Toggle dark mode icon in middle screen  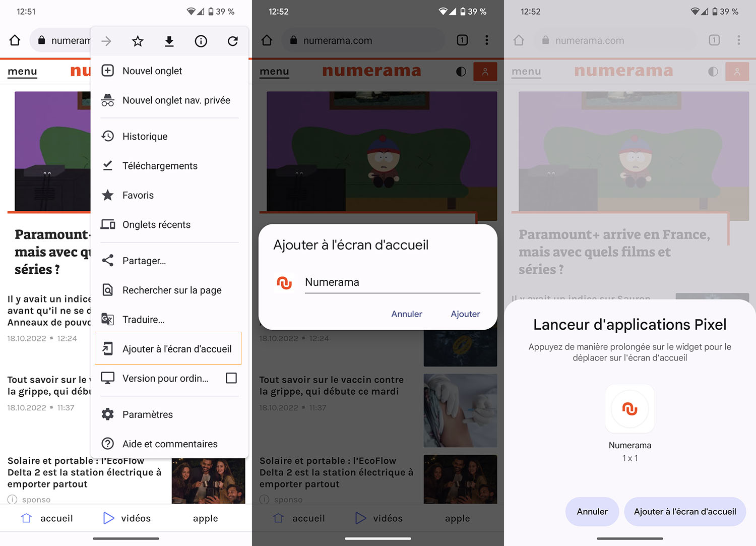tap(461, 72)
